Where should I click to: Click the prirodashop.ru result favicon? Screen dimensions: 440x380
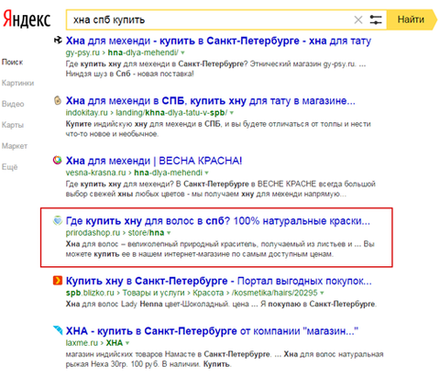point(58,220)
